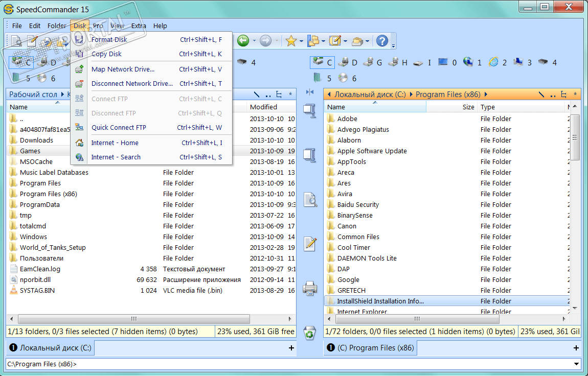
Task: Open toolbar overflow options arrow after Help
Action: (393, 45)
